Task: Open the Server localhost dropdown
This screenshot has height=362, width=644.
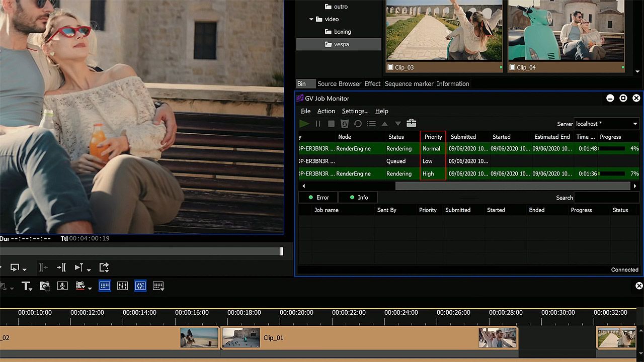Action: point(606,124)
